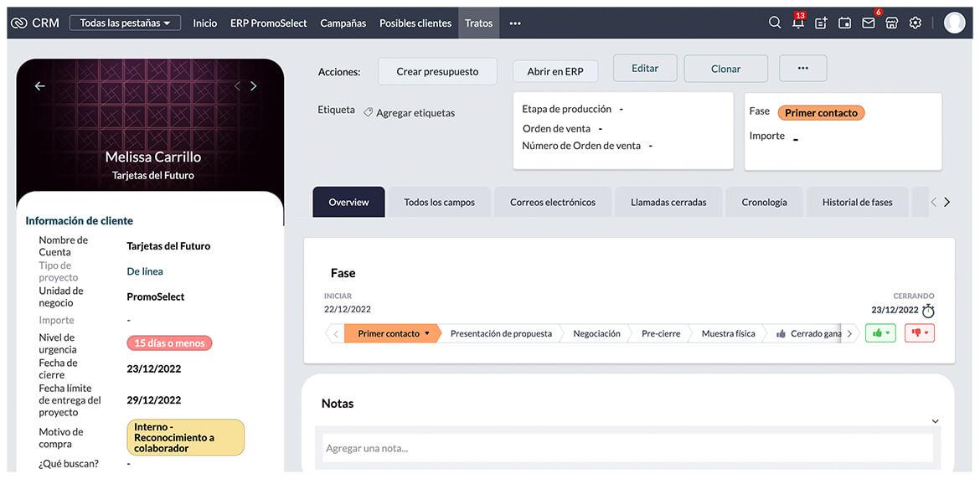
Task: Open Campañas module
Action: tap(343, 23)
